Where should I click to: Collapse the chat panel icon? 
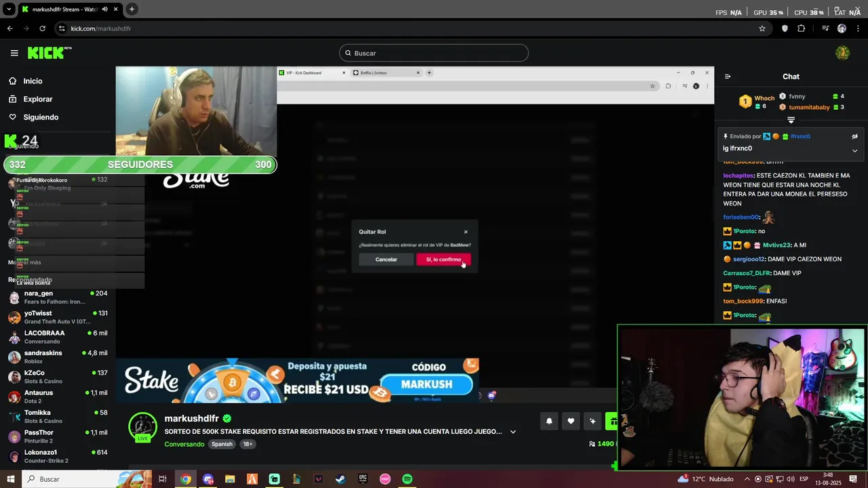(728, 77)
